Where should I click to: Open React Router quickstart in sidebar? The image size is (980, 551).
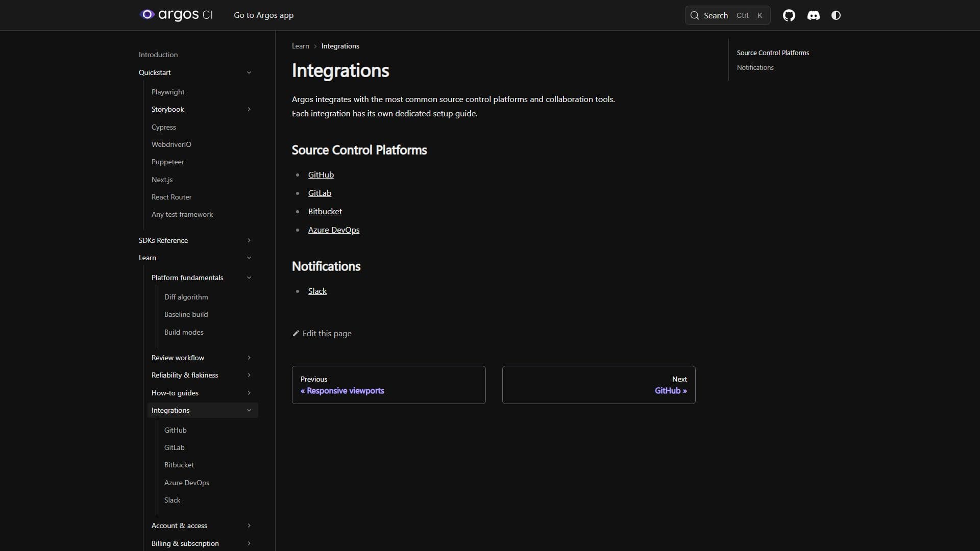(x=171, y=197)
